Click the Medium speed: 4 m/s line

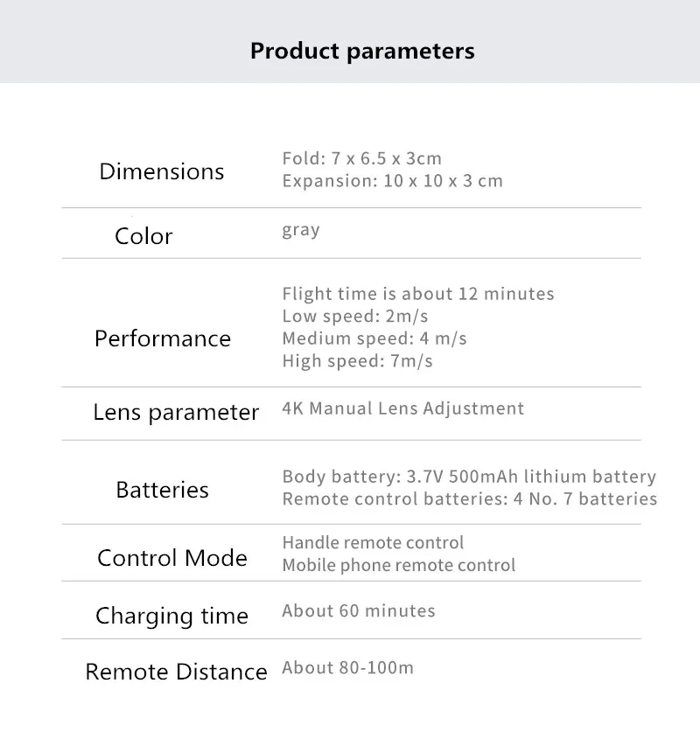coord(374,338)
